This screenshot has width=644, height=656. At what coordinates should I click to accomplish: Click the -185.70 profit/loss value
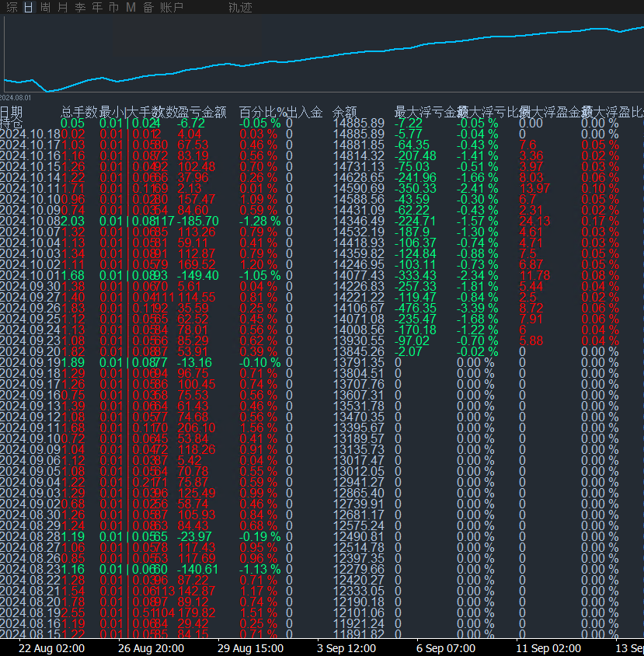click(x=198, y=221)
